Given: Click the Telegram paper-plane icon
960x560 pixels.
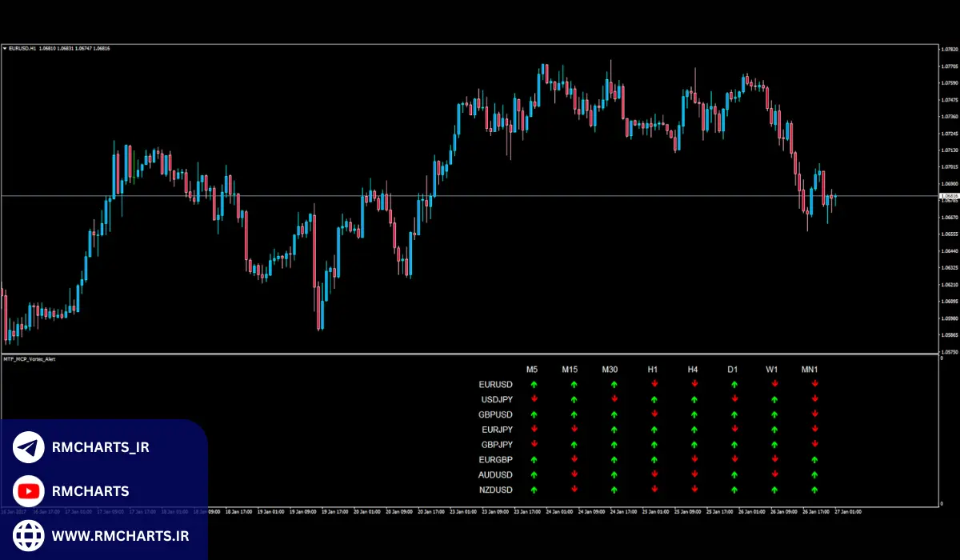Looking at the screenshot, I should coord(29,447).
